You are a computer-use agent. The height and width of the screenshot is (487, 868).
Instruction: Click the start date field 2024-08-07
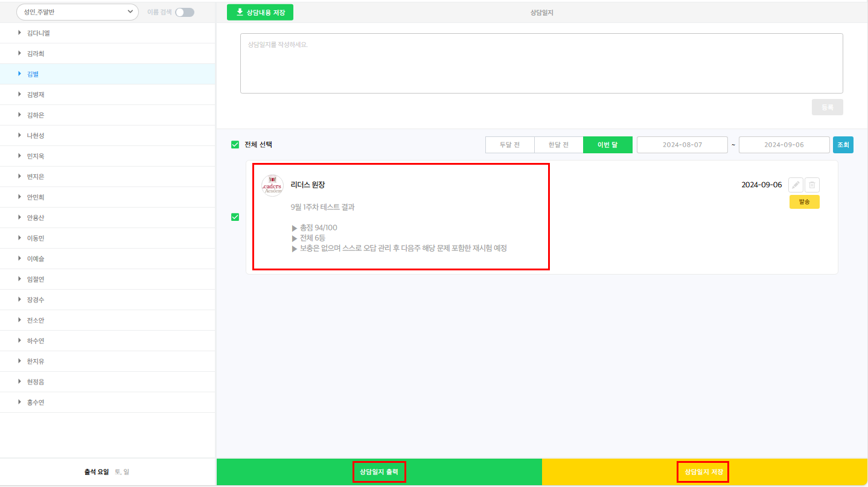click(x=682, y=145)
